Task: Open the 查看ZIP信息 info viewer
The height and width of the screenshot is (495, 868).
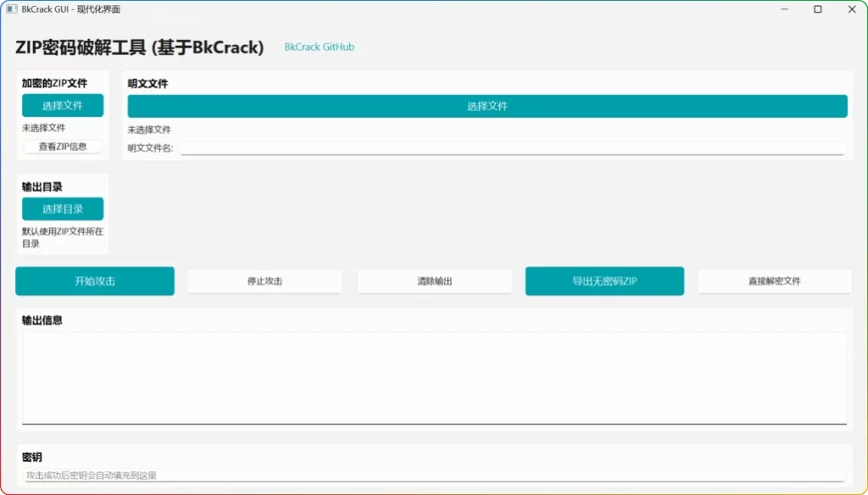Action: [62, 146]
